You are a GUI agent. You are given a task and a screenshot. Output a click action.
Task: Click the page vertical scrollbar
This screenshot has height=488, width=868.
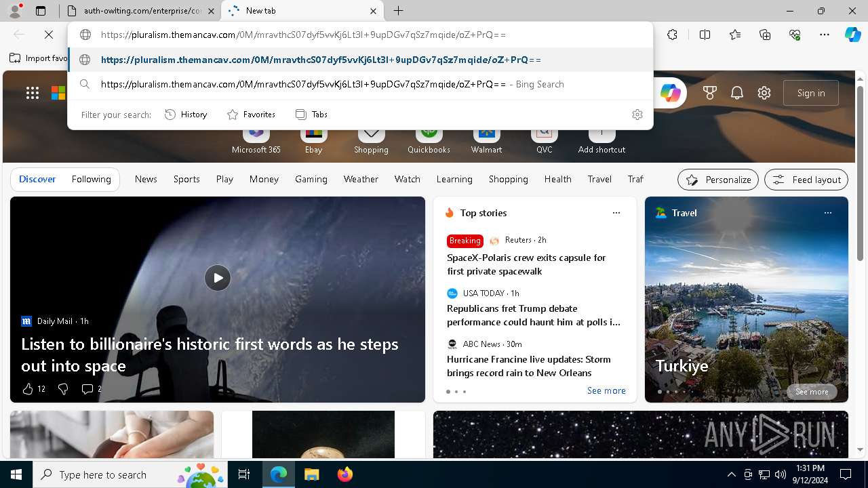861,174
